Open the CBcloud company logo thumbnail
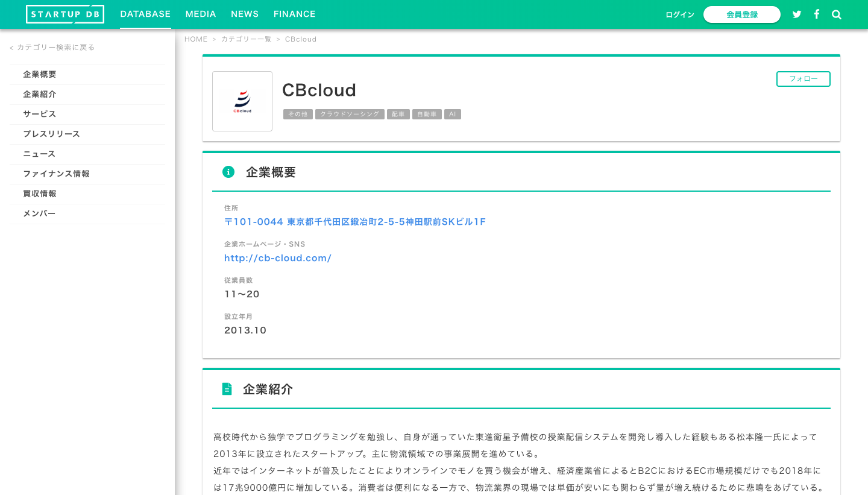Screen dimensions: 868x495 pos(242,101)
